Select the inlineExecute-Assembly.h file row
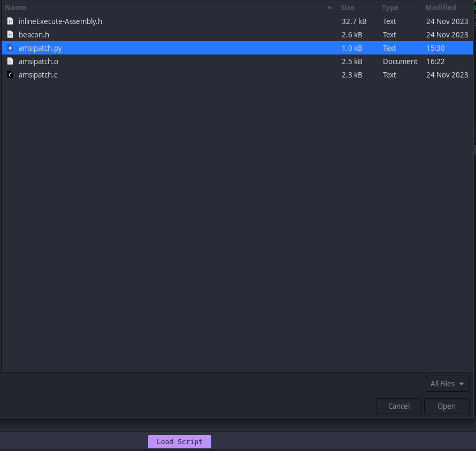Viewport: 476px width, 451px height. coord(160,21)
